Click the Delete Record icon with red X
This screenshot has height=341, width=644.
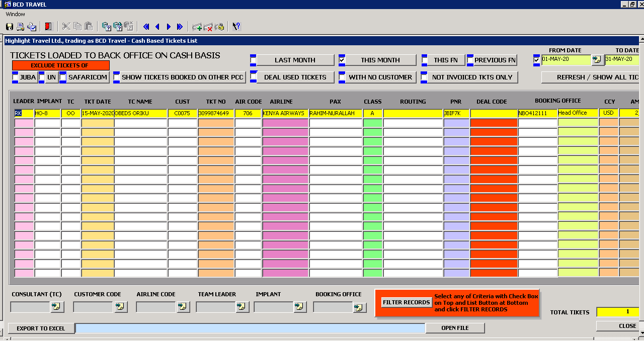tap(208, 27)
